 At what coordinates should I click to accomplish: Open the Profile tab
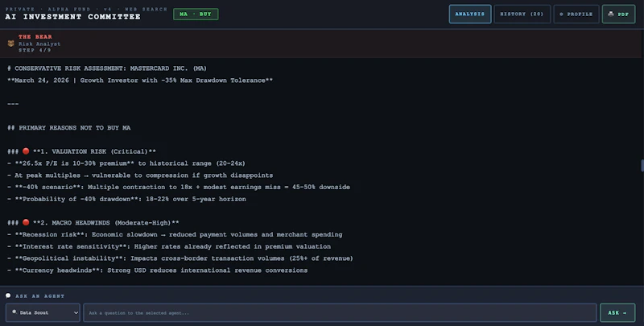576,14
